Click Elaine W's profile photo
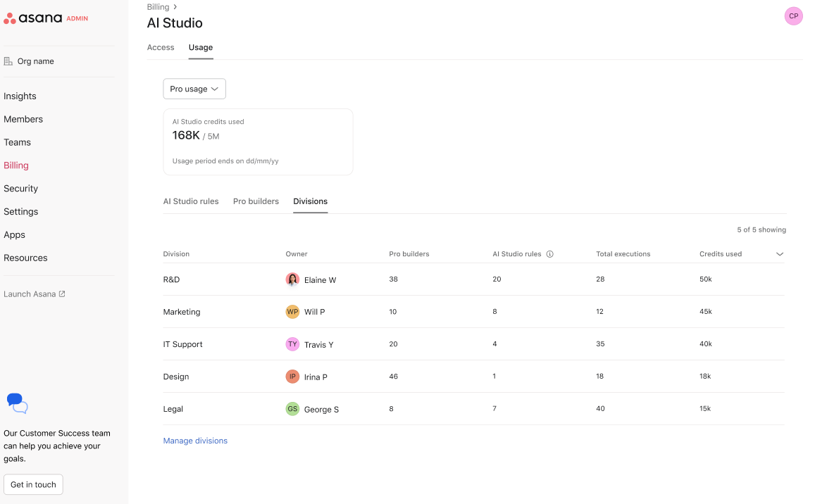Screen dimensions: 815x504 [292, 279]
